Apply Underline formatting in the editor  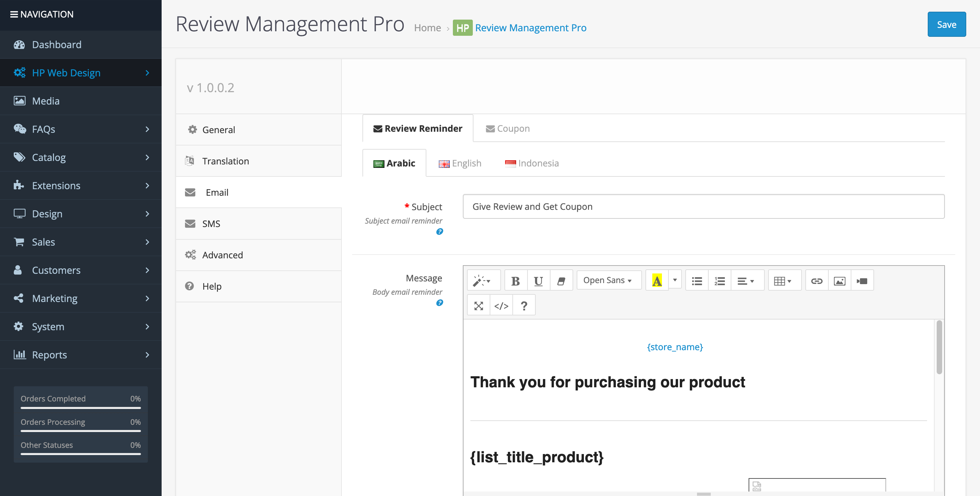tap(538, 281)
